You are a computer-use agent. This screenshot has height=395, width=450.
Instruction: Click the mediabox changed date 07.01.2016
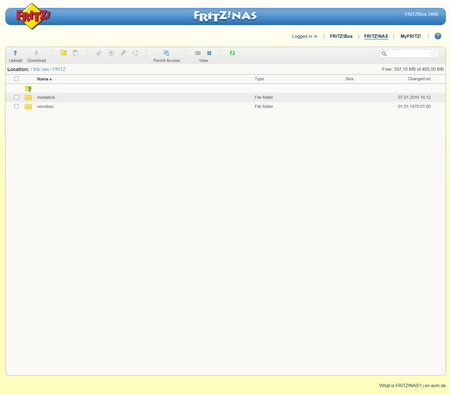point(414,97)
